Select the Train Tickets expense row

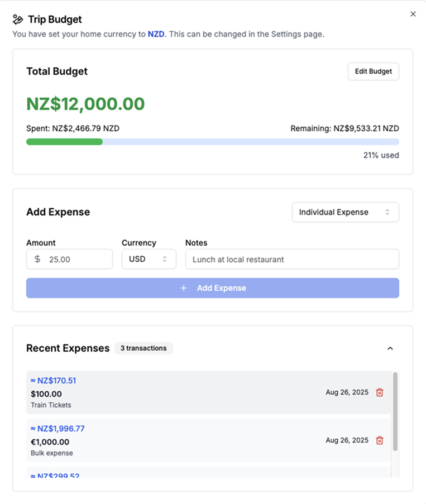tap(167, 392)
